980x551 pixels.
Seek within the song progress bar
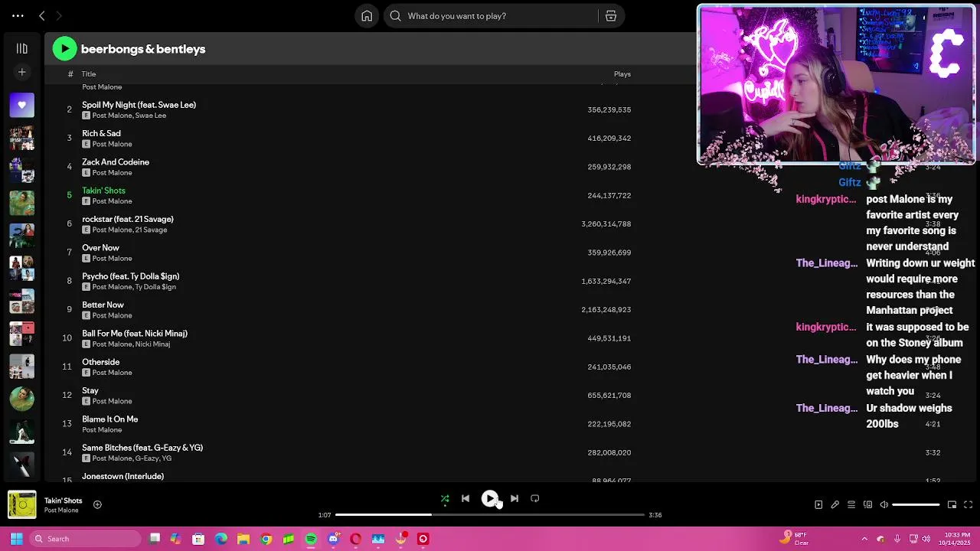(490, 515)
